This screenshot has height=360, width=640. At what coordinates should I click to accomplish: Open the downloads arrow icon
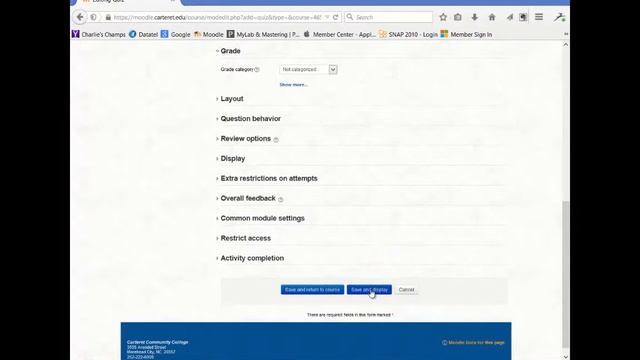tap(474, 17)
